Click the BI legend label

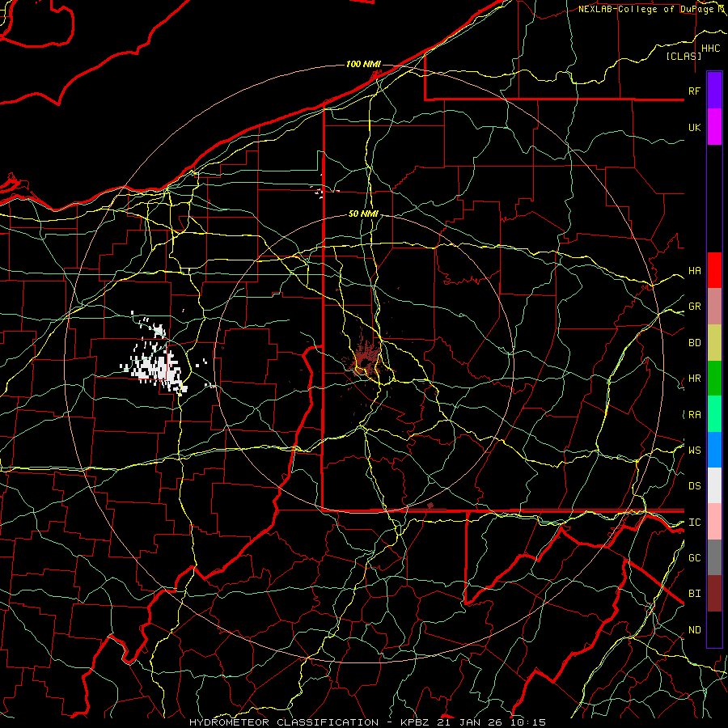click(694, 594)
